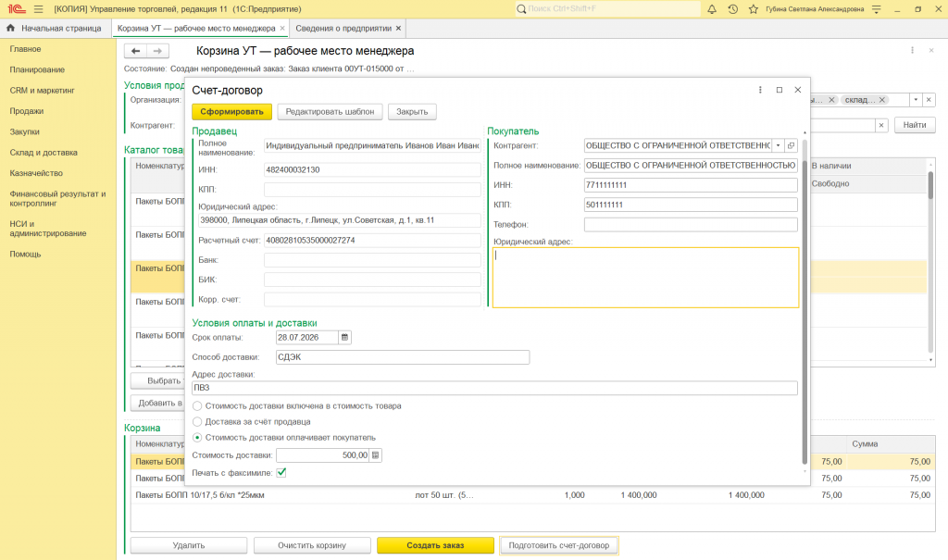Image resolution: width=948 pixels, height=560 pixels.
Task: Open the CRM и маркетинг section
Action: click(43, 90)
